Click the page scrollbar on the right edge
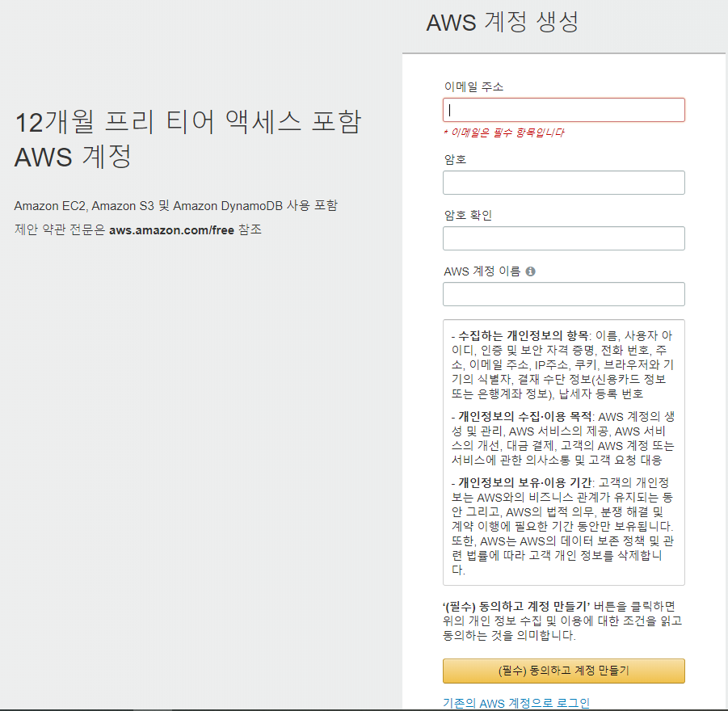This screenshot has height=711, width=728. click(x=723, y=355)
